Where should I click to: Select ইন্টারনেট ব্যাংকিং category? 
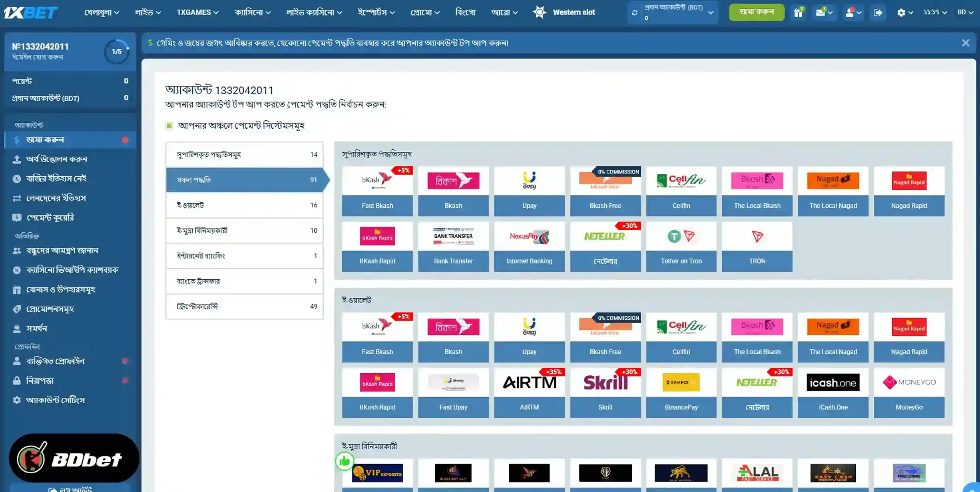click(244, 256)
